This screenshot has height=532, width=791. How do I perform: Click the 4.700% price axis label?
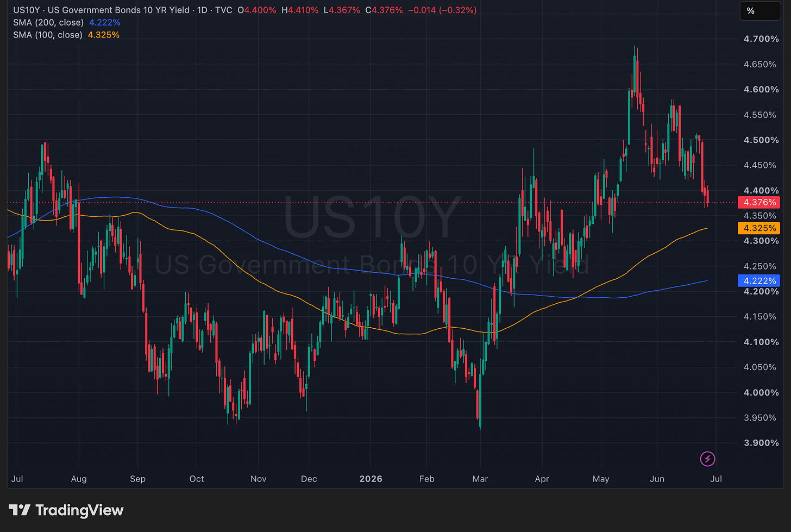tap(761, 39)
